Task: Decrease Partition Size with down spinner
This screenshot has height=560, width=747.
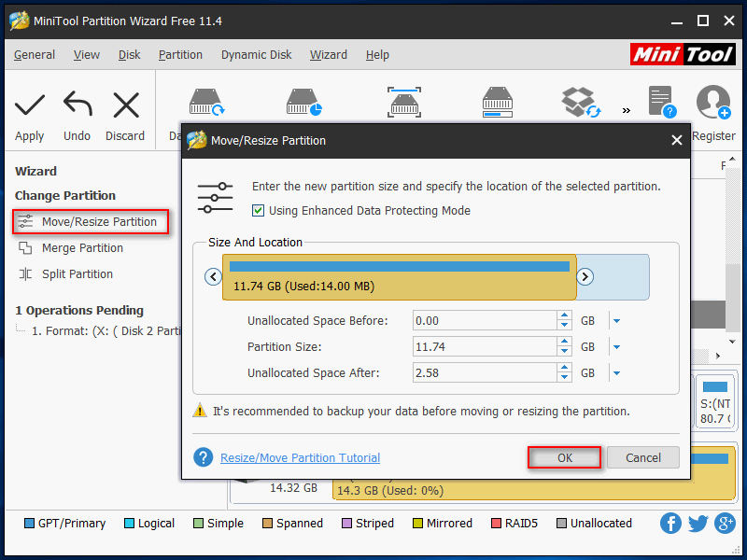Action: coord(564,352)
